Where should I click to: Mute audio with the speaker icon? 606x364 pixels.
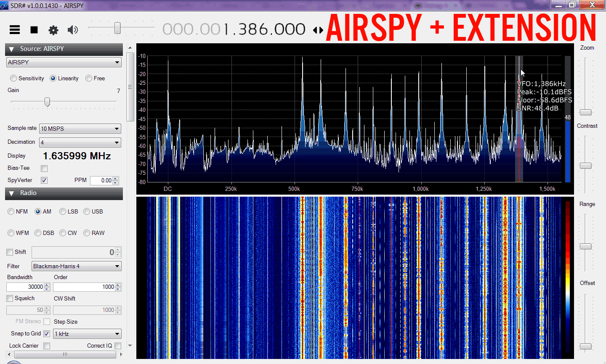tap(73, 29)
